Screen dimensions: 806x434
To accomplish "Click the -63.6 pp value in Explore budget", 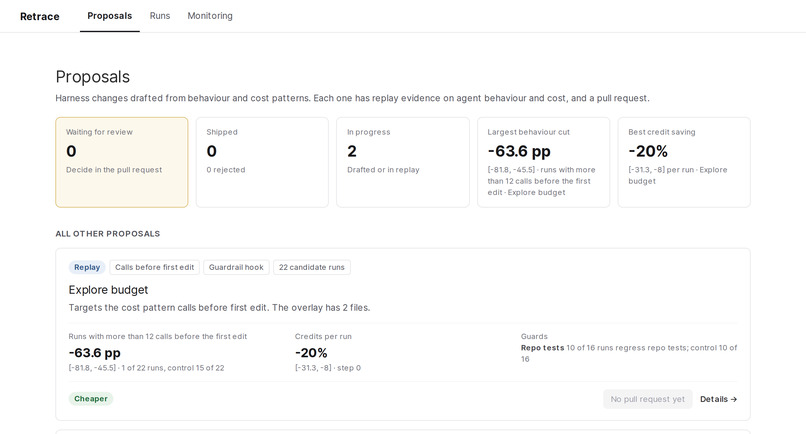I will click(95, 353).
